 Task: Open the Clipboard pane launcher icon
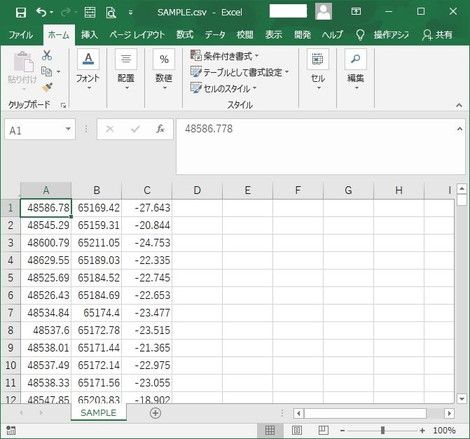(63, 106)
